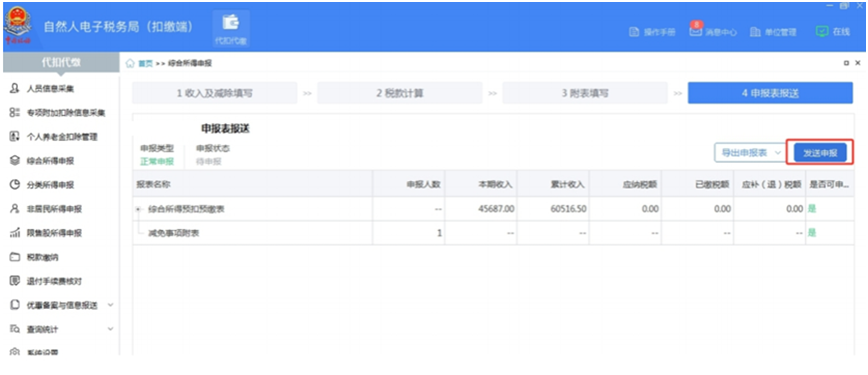Expand the 查询统计 menu chevron
Image resolution: width=868 pixels, height=375 pixels.
[x=111, y=329]
